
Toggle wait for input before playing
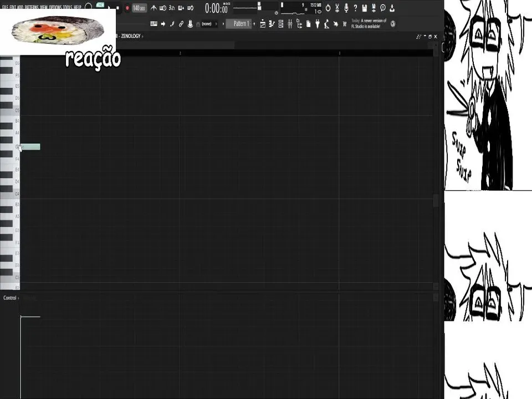163,8
